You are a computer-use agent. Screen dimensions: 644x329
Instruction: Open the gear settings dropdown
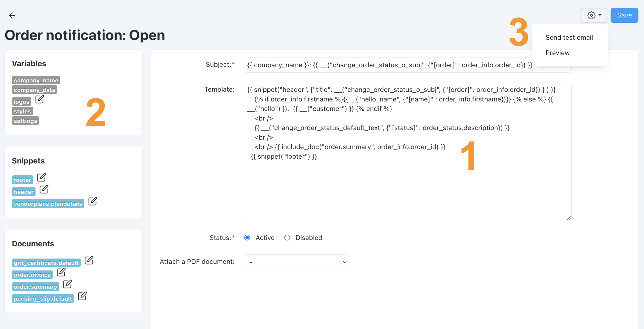tap(594, 15)
